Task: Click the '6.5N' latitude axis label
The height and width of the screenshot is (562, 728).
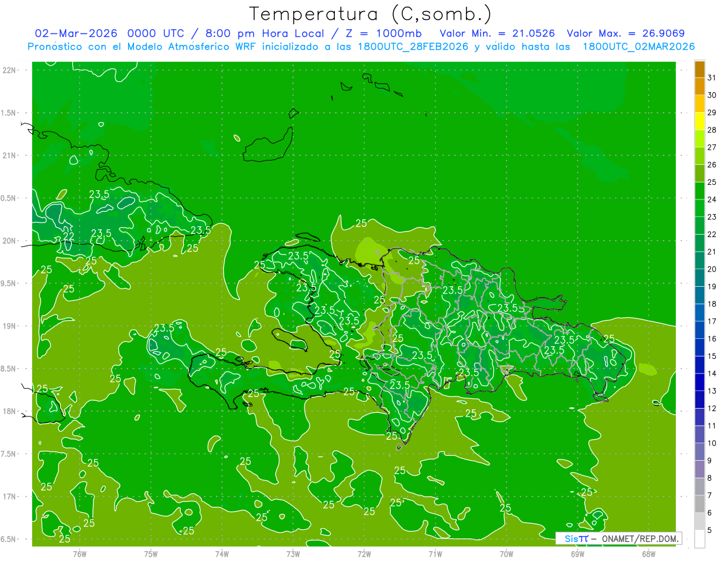Action: [9, 539]
